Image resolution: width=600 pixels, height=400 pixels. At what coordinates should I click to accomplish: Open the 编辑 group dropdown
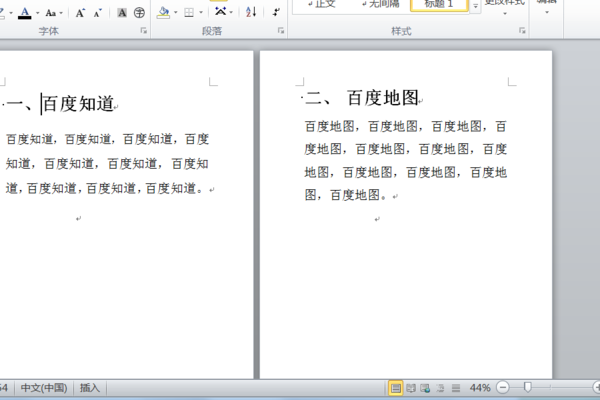point(546,8)
